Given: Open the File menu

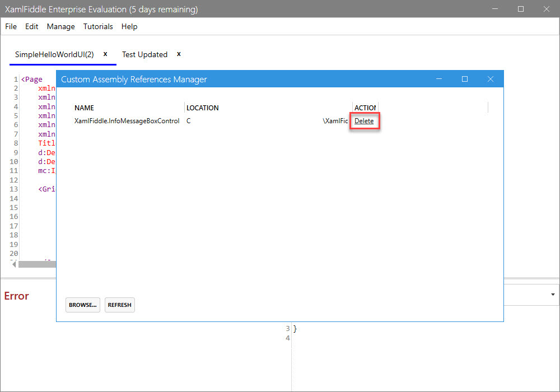Looking at the screenshot, I should point(11,26).
